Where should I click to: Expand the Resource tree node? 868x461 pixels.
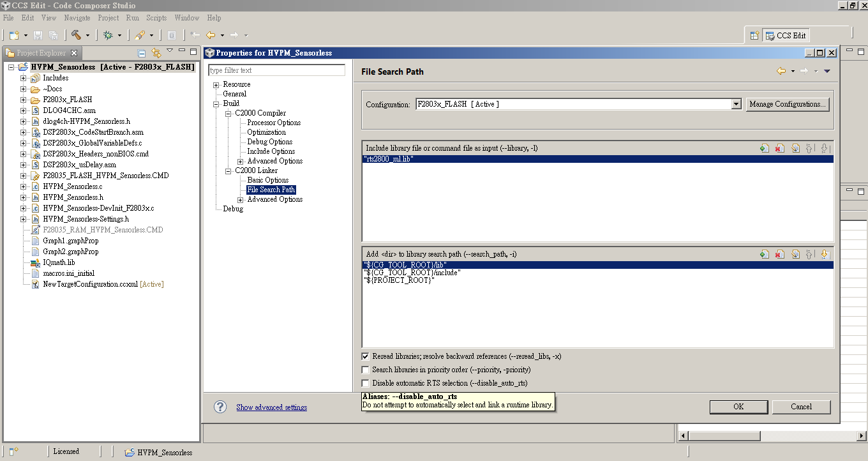[216, 85]
